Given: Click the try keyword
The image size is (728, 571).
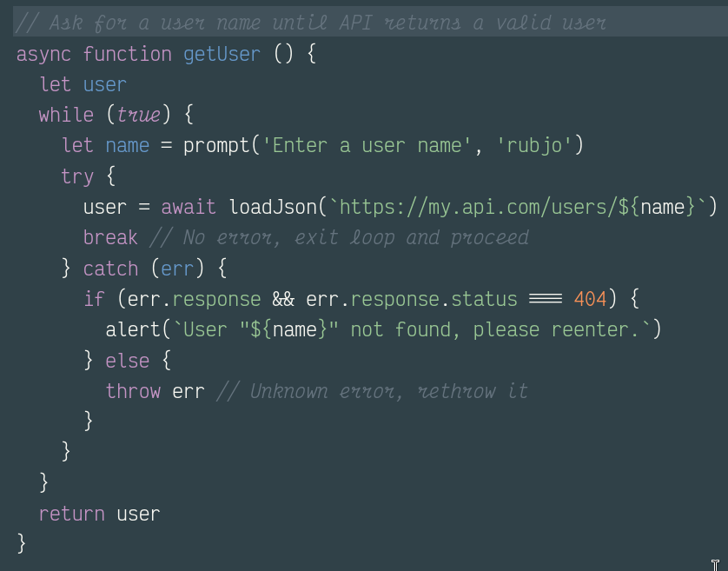Looking at the screenshot, I should click(x=77, y=177).
